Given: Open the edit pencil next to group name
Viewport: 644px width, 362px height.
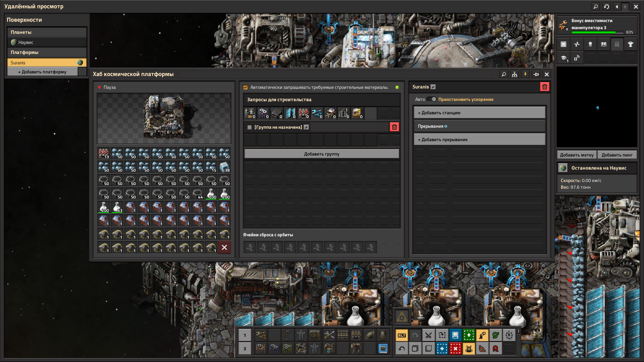Looking at the screenshot, I should click(x=306, y=127).
